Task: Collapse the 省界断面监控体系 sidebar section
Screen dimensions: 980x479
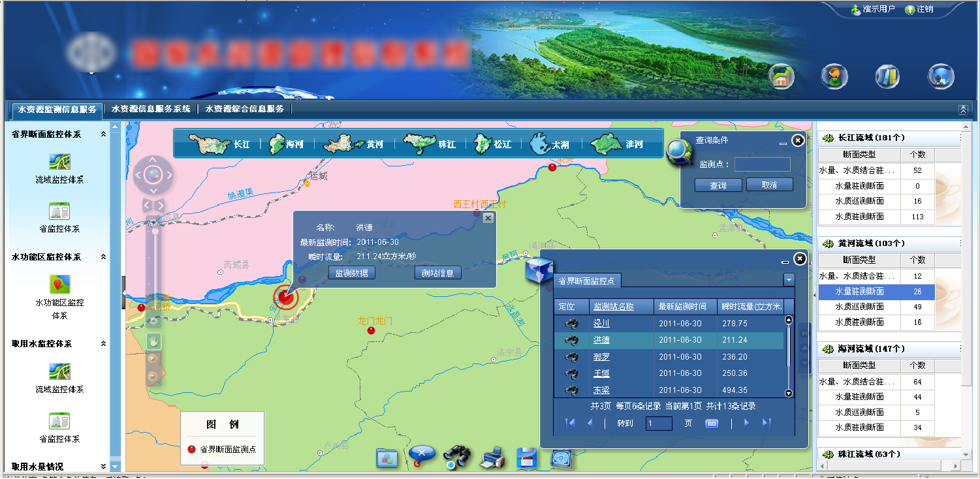Action: coord(103,134)
